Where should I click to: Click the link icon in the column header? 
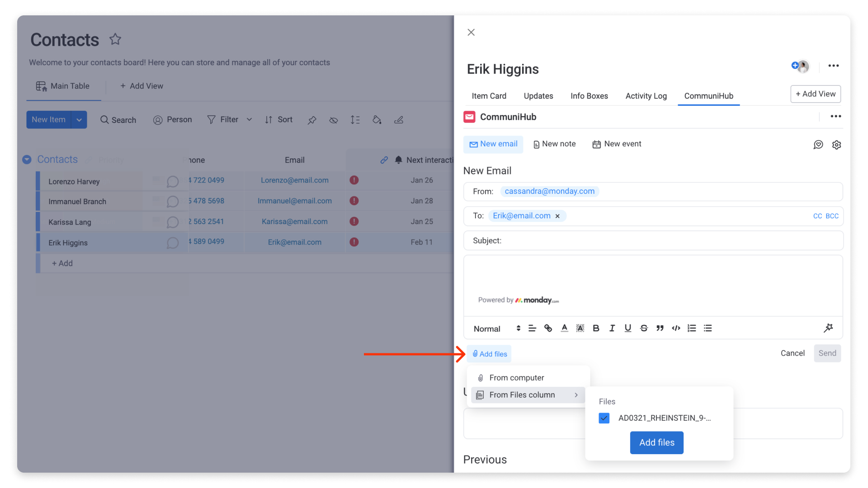point(384,160)
